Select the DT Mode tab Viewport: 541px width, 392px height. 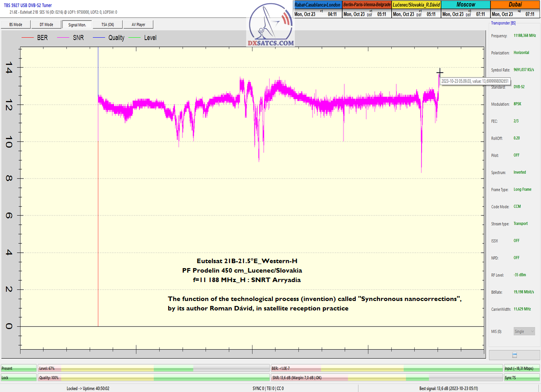point(46,24)
